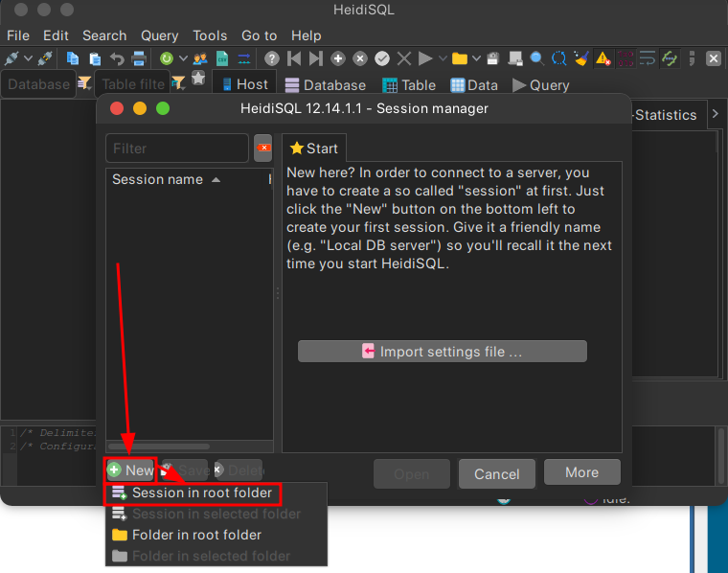The width and height of the screenshot is (728, 573).
Task: Click the print icon in toolbar
Action: [139, 58]
